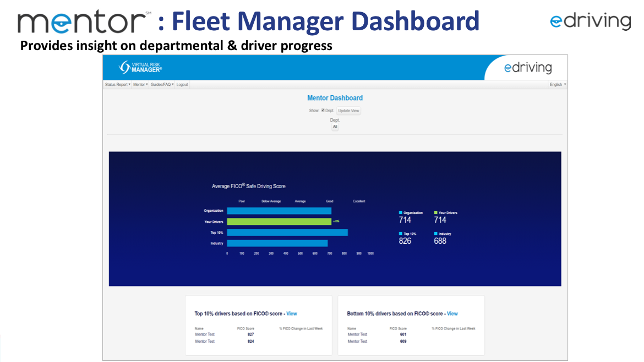Click the Name column header in Top 10% table
The height and width of the screenshot is (362, 644).
tap(199, 328)
